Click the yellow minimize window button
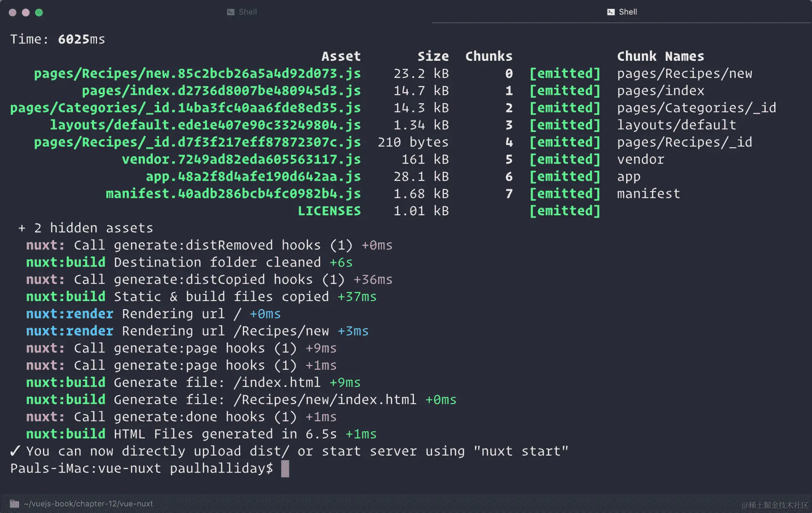 tap(26, 12)
